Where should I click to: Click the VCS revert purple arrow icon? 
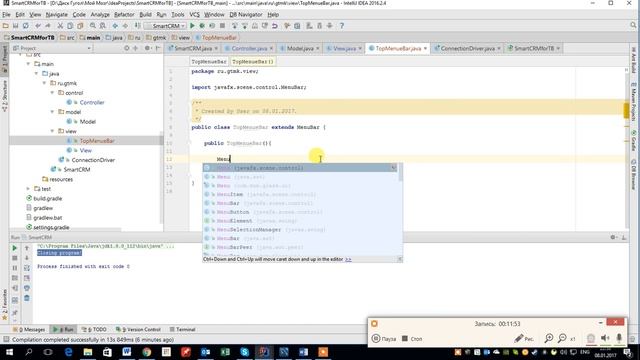(275, 26)
